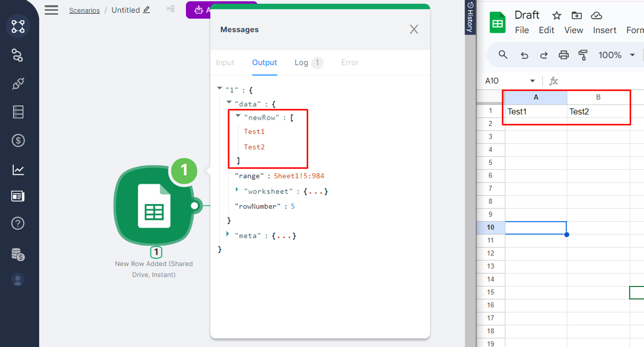Star the Draft spreadsheet
644x347 pixels.
[x=556, y=16]
